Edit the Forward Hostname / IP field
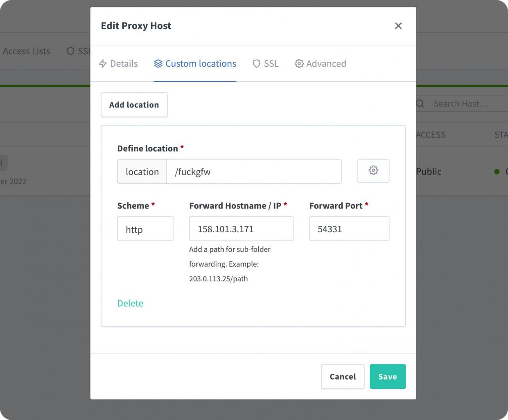The width and height of the screenshot is (508, 420). point(241,229)
